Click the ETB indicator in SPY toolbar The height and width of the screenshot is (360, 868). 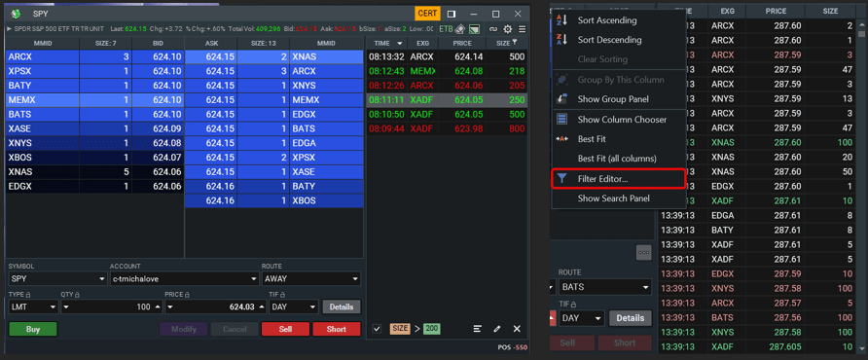[x=446, y=29]
